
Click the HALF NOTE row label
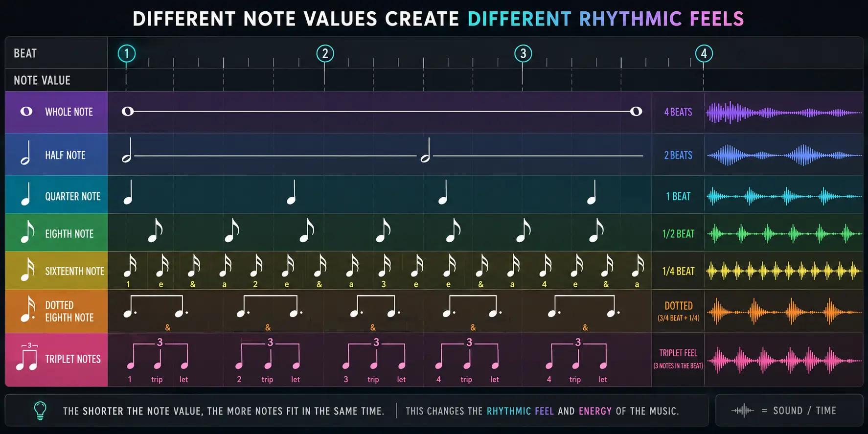pos(65,155)
